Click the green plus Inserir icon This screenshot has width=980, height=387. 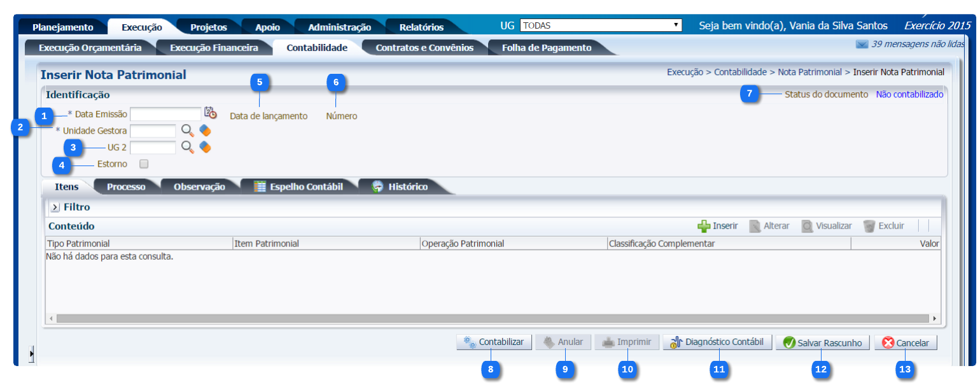coord(704,226)
